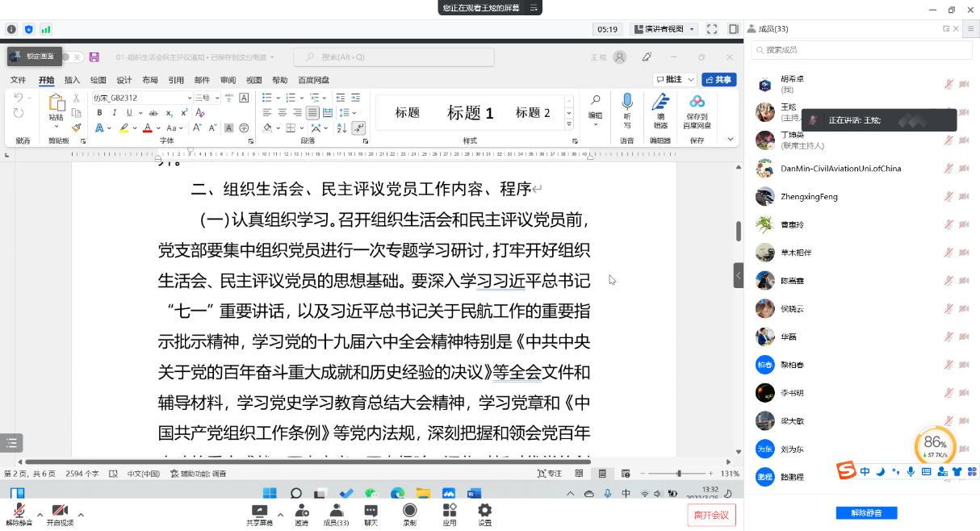980x531 pixels.
Task: Enter full screen in meeting window
Action: point(712,29)
